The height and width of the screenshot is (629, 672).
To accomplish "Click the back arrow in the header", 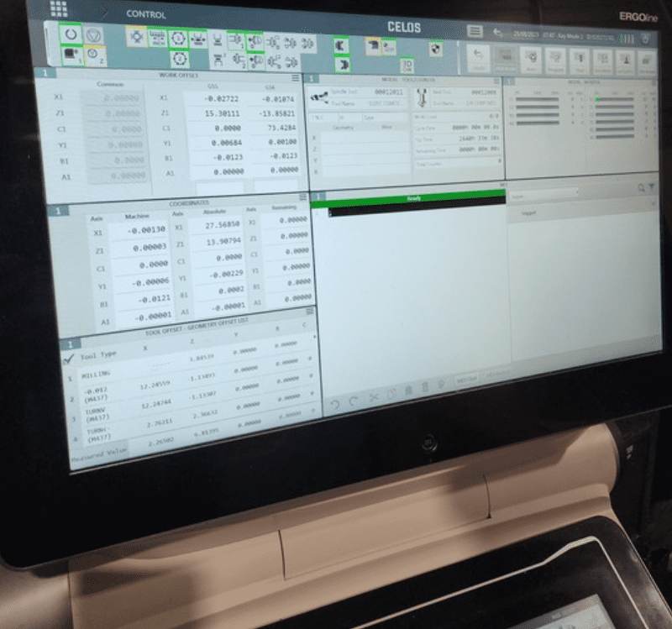I will (499, 33).
